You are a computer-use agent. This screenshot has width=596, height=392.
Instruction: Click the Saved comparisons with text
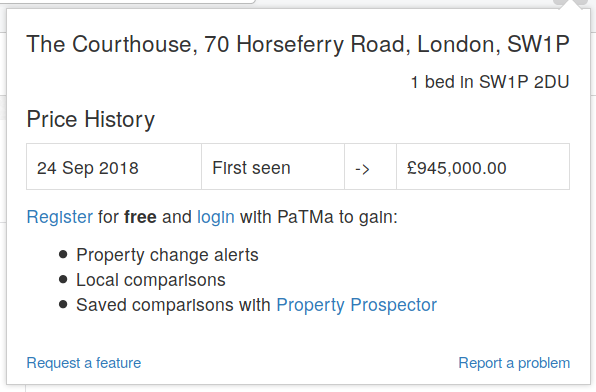click(x=173, y=305)
